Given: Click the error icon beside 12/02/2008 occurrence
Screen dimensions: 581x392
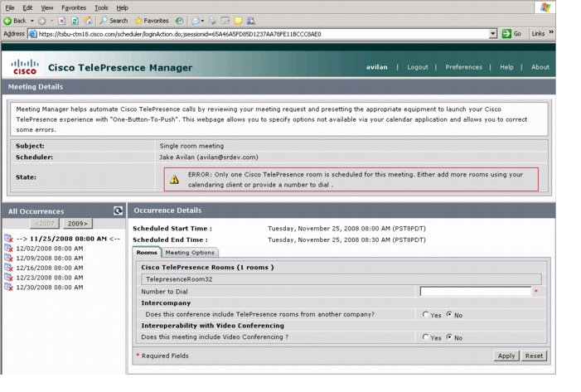Looking at the screenshot, I should (8, 248).
